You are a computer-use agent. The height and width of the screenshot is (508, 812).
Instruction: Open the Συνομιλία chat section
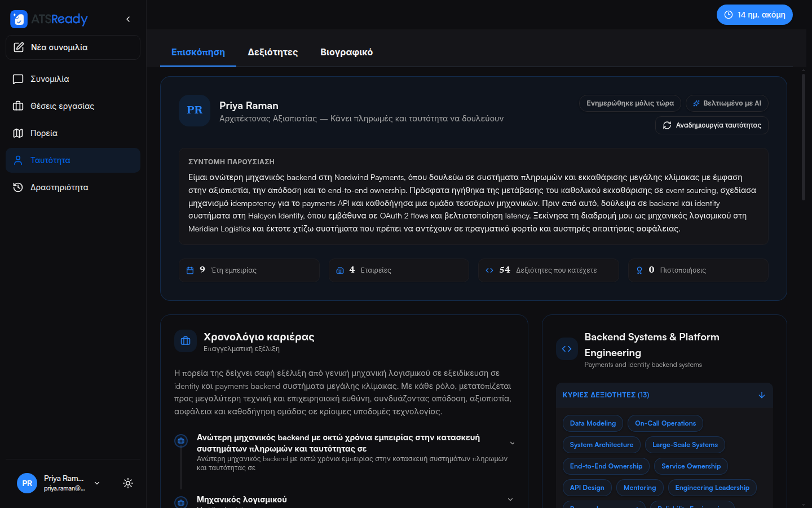[x=73, y=79]
